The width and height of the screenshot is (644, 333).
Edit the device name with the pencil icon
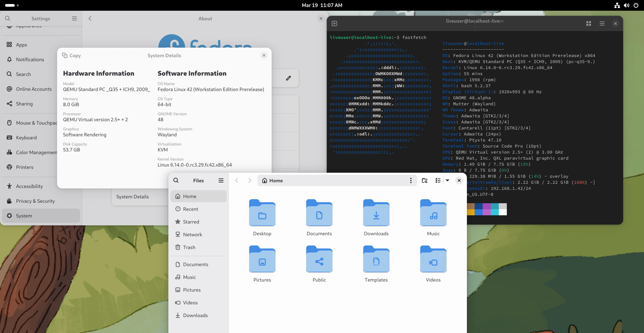[289, 78]
